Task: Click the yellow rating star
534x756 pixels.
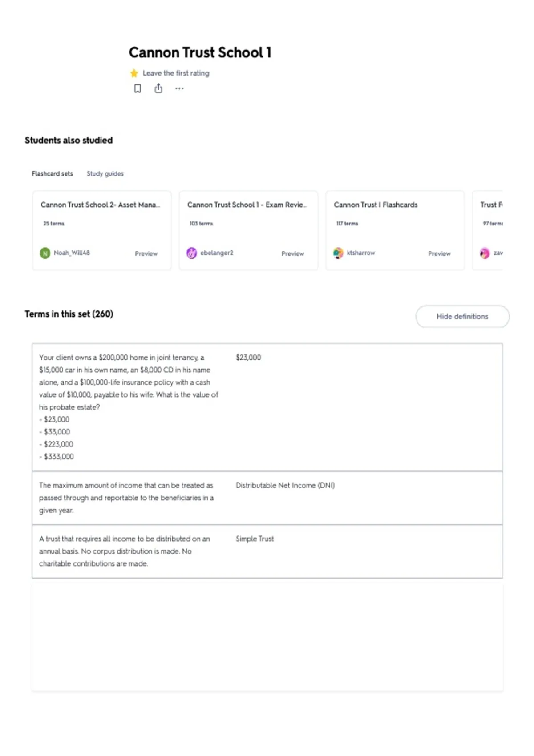Action: [x=134, y=73]
